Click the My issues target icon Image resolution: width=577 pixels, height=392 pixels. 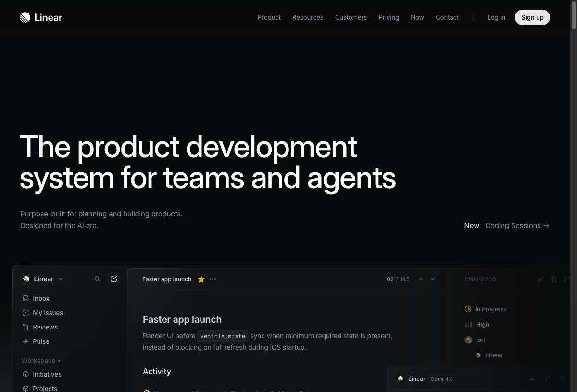[x=26, y=313]
